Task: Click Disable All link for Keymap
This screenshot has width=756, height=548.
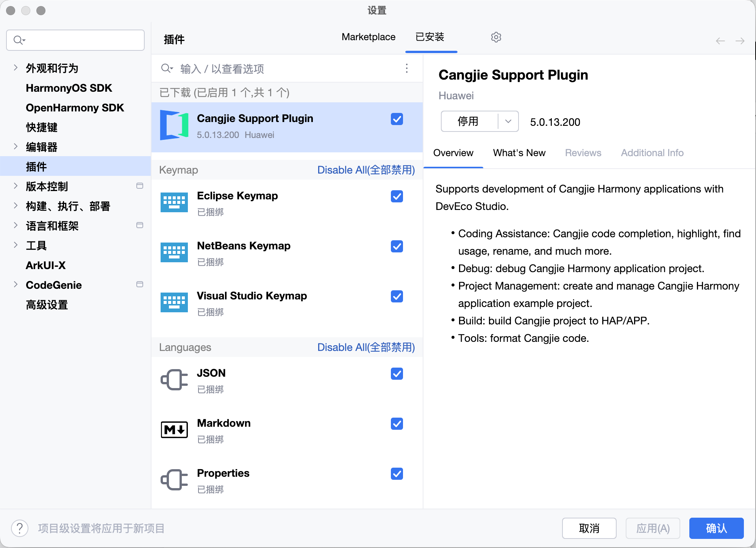Action: click(366, 170)
